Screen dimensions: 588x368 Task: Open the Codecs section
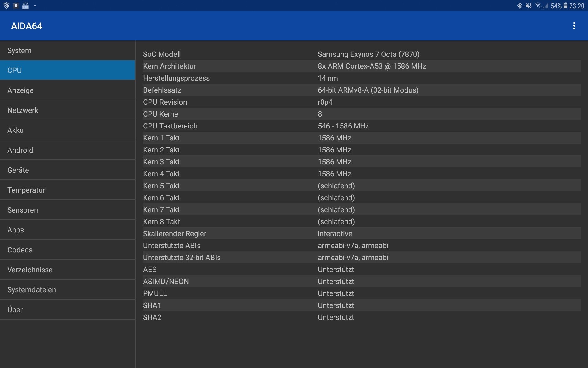click(x=67, y=250)
